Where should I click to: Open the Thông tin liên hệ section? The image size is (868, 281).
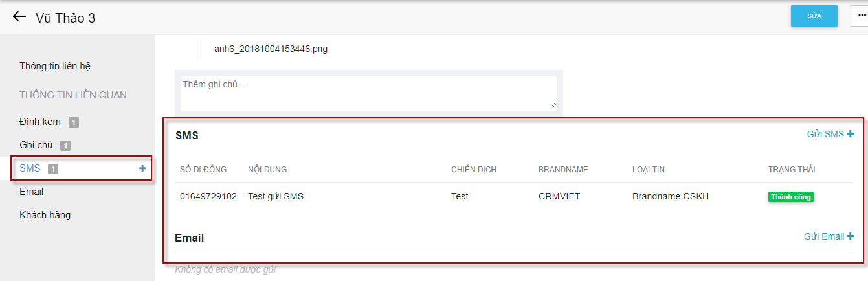(x=59, y=66)
